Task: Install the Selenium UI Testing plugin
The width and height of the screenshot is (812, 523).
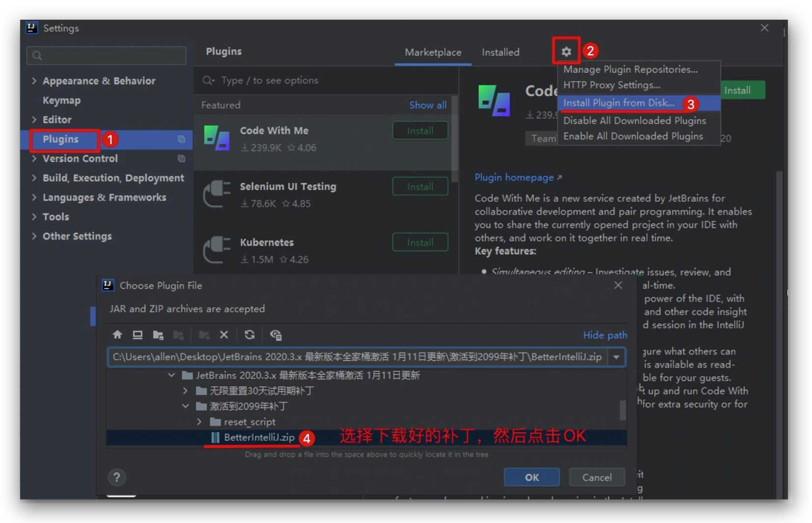Action: 420,186
